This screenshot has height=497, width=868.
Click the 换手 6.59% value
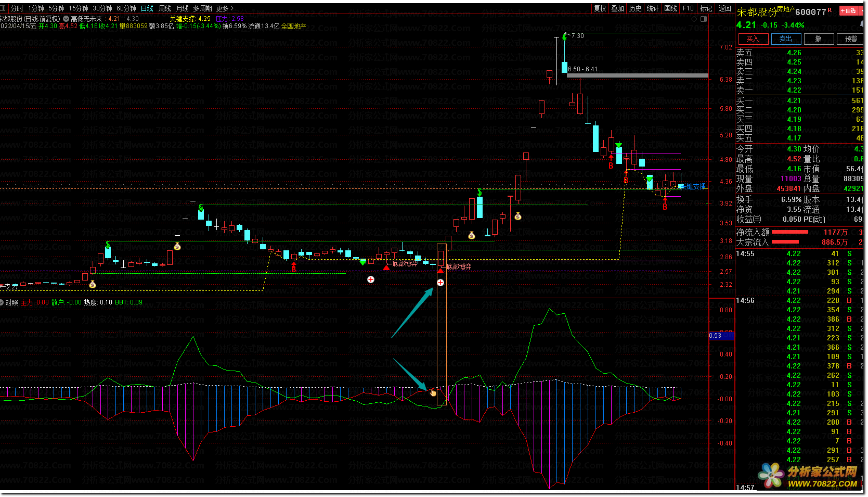click(791, 199)
